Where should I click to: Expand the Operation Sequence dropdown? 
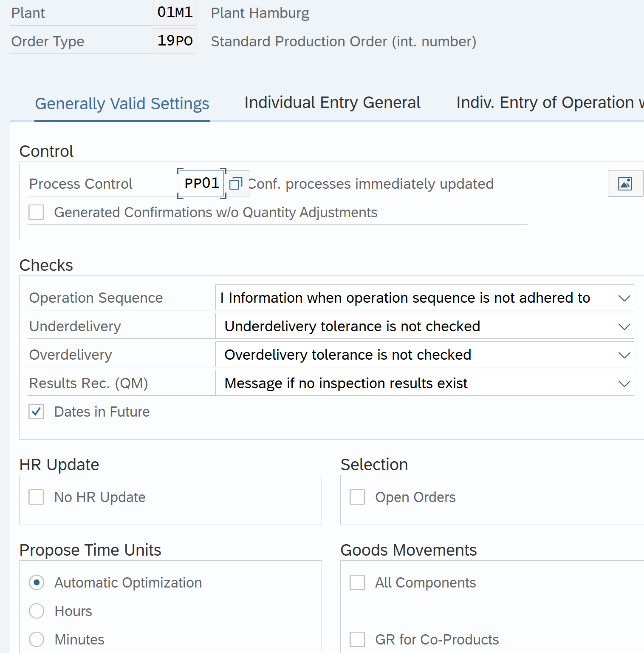click(x=624, y=298)
